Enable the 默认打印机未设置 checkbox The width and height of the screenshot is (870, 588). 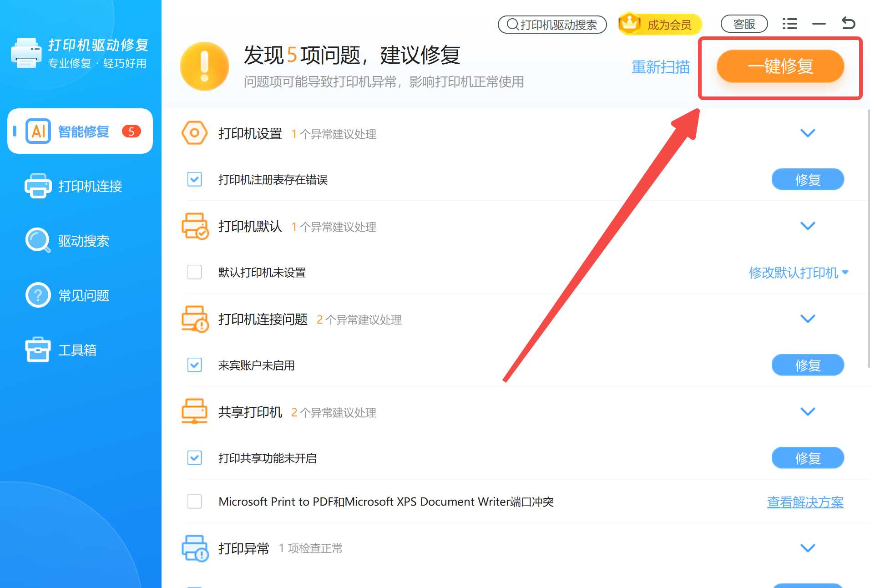pos(194,272)
